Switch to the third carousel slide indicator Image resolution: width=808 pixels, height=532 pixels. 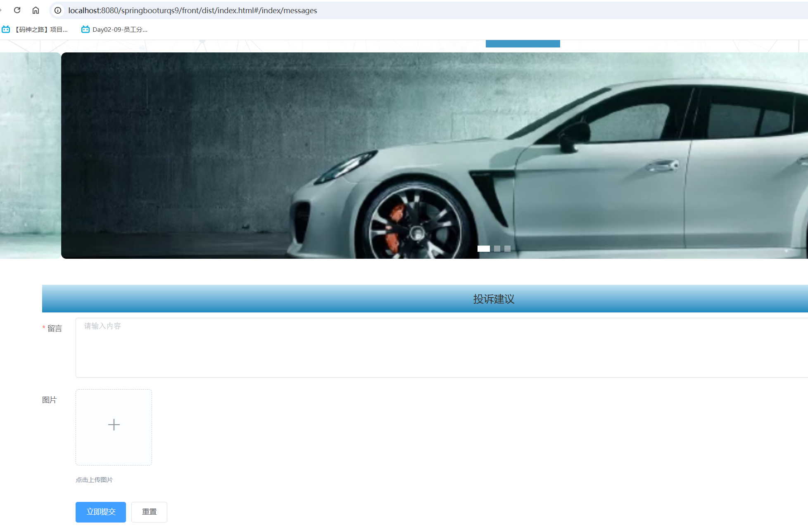click(x=507, y=248)
